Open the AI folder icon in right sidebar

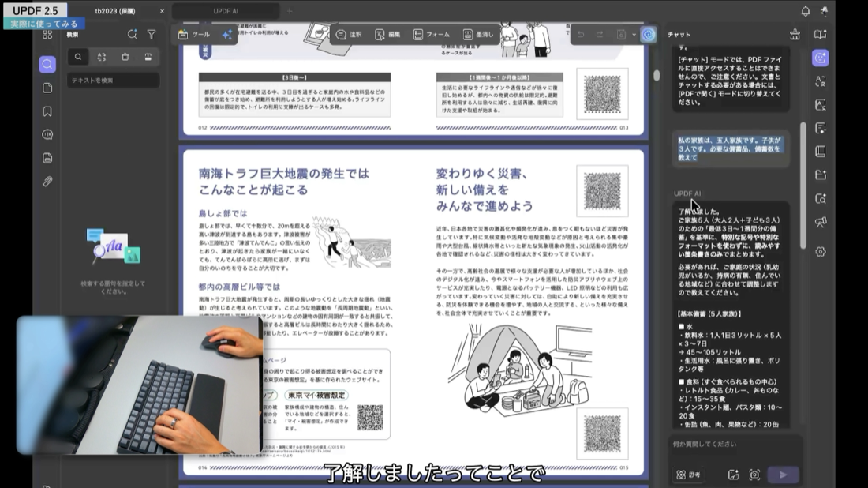point(821,175)
